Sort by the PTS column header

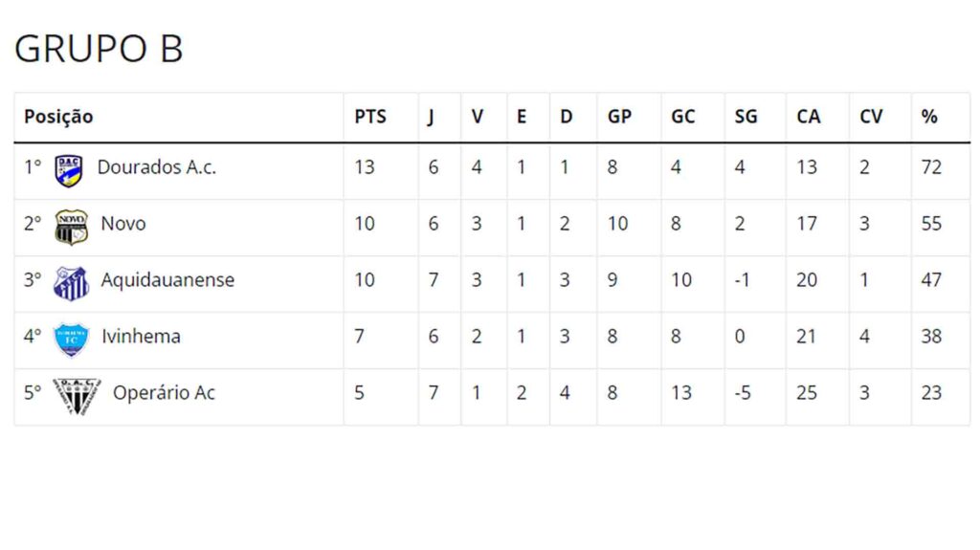(370, 117)
